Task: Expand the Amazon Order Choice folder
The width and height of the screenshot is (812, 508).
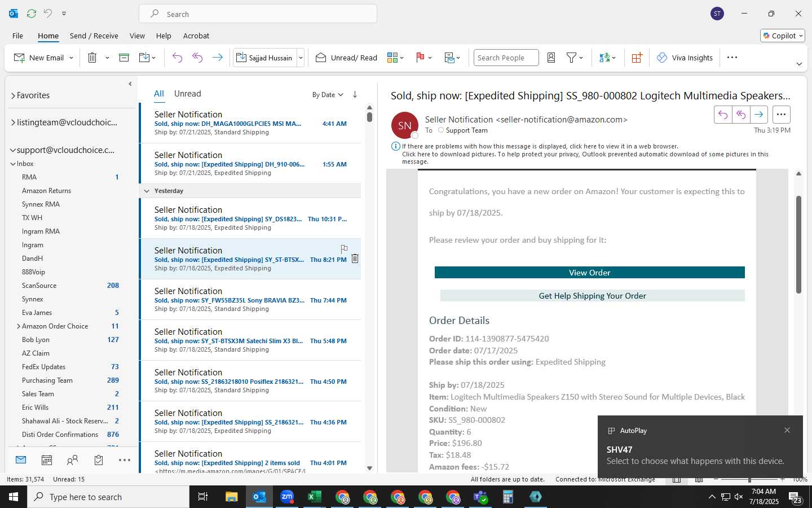Action: [x=19, y=326]
